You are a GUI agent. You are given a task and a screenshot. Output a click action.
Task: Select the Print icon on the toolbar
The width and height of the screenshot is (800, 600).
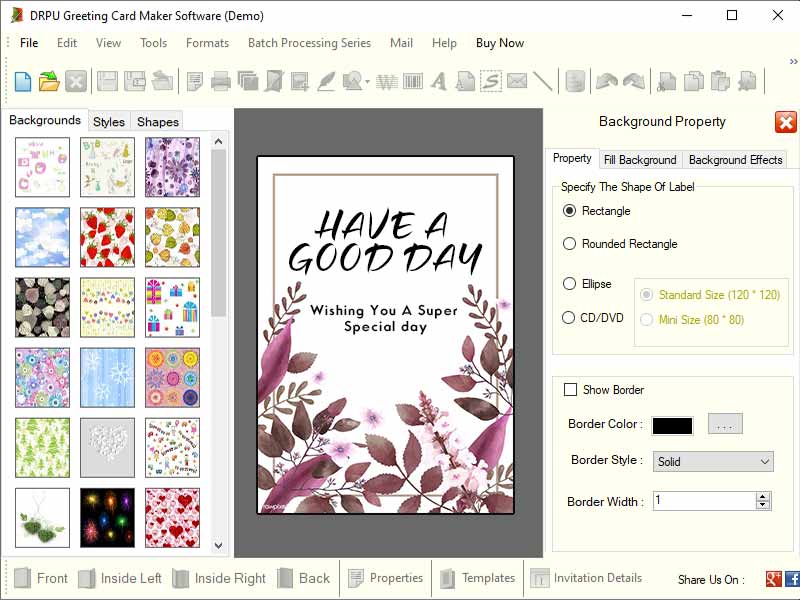220,81
